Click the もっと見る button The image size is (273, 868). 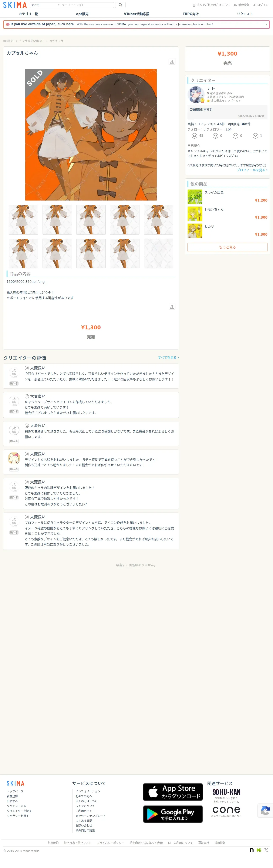(227, 247)
